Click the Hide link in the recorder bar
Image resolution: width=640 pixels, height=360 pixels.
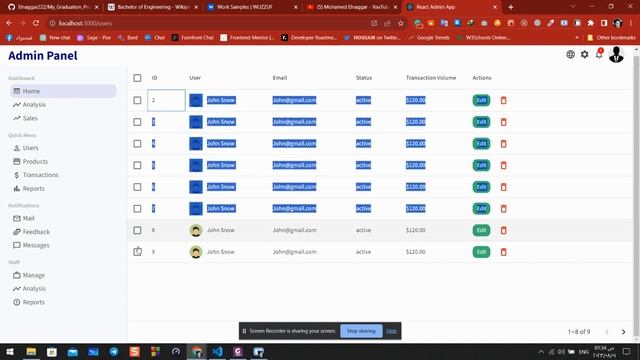coord(391,331)
